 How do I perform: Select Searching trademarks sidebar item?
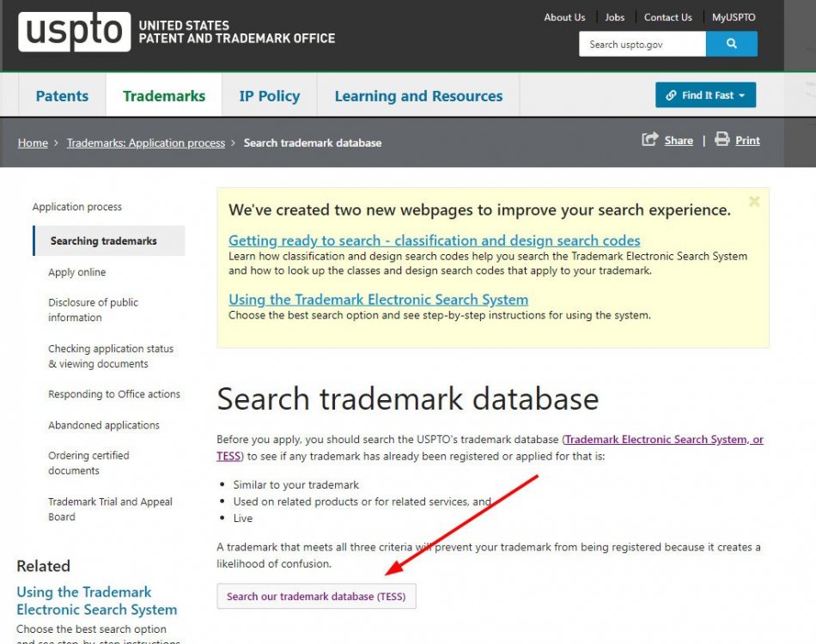[x=109, y=240]
